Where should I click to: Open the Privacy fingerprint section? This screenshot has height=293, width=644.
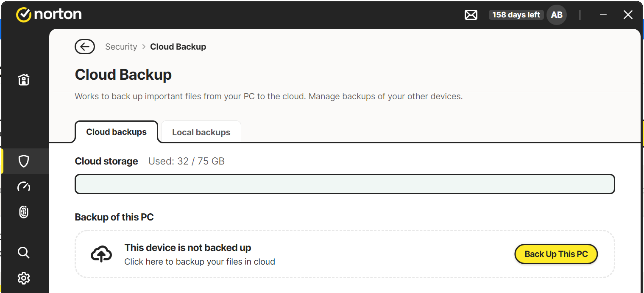click(x=24, y=212)
